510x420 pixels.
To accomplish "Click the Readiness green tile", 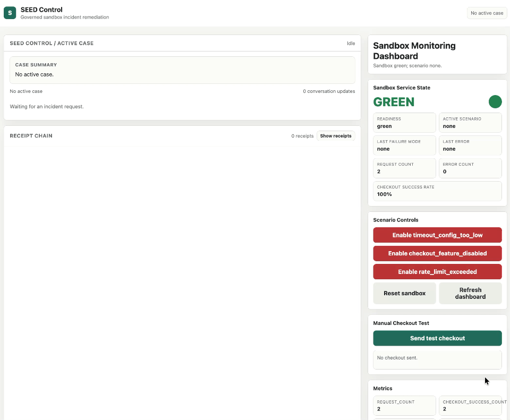I will click(404, 123).
